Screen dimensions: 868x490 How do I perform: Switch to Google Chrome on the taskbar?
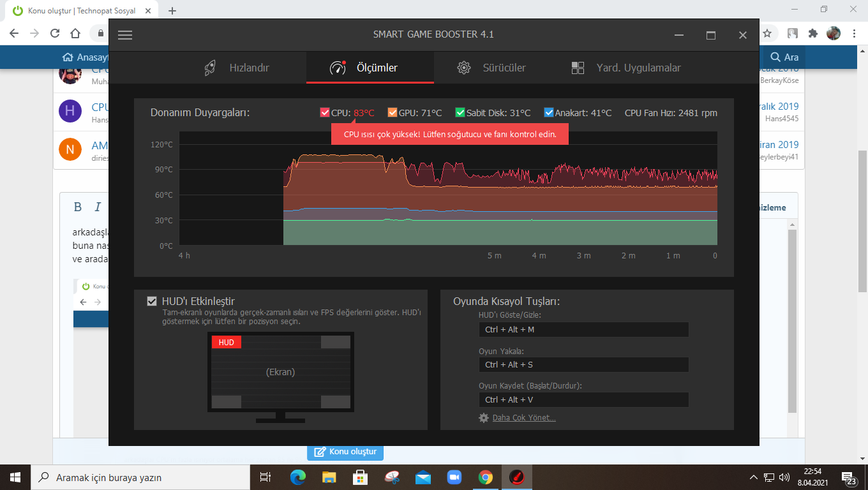coord(485,477)
